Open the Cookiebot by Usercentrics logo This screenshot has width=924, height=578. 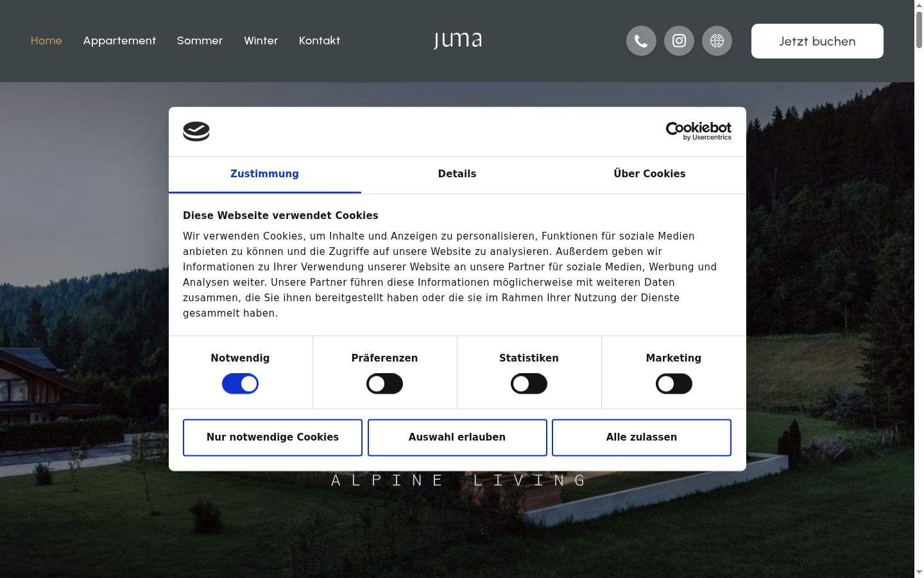699,131
